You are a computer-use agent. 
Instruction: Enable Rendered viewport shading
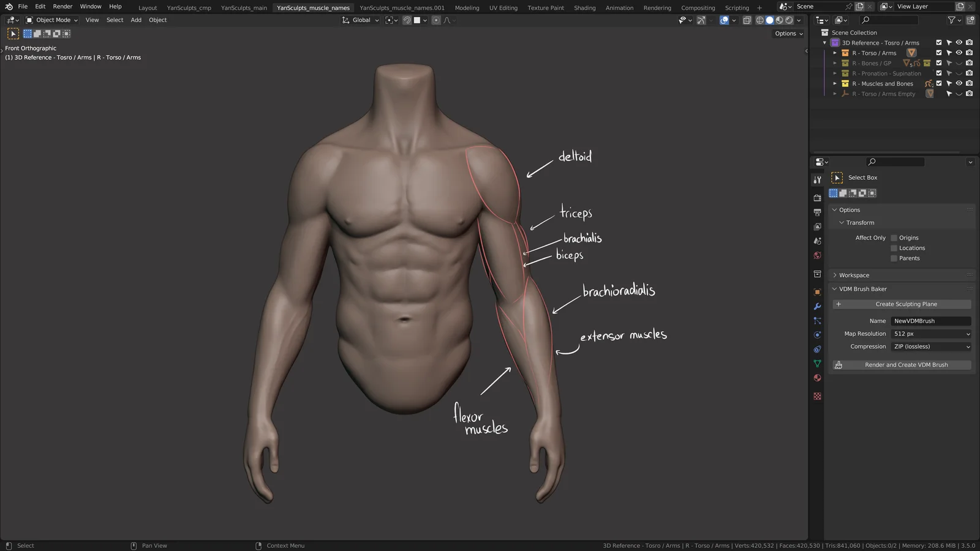click(790, 20)
